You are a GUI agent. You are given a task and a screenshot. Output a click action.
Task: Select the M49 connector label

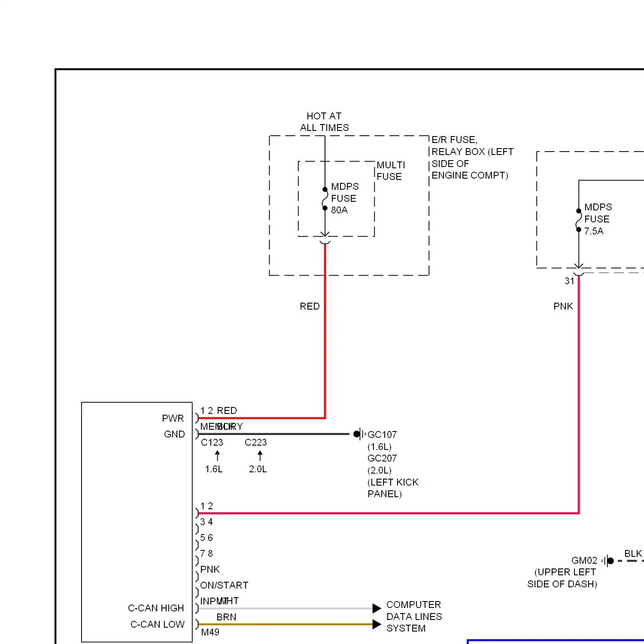pyautogui.click(x=210, y=632)
